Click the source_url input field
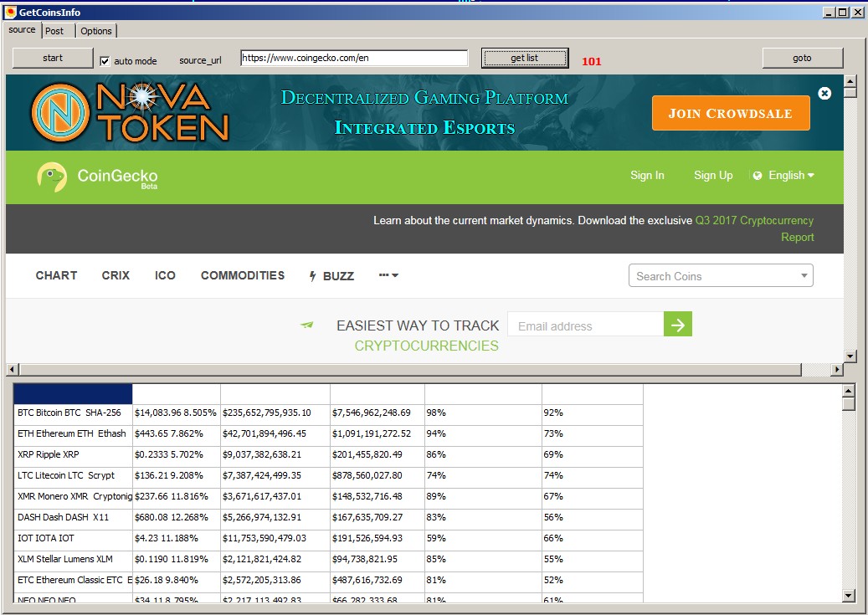This screenshot has width=868, height=615. pyautogui.click(x=354, y=58)
